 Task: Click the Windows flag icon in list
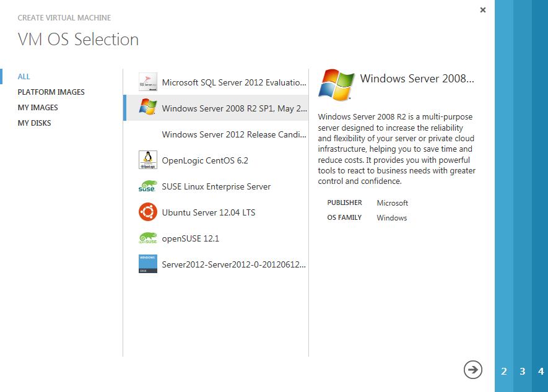coord(148,108)
